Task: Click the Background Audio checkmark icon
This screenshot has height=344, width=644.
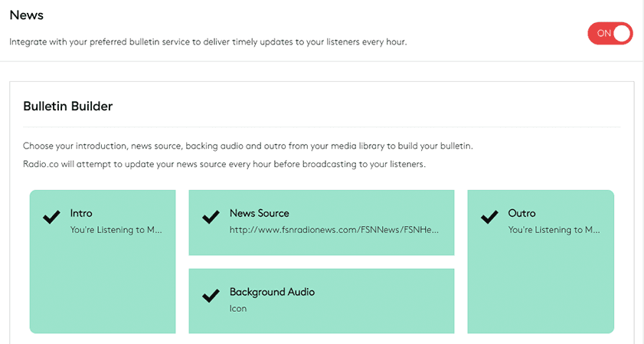Action: (211, 296)
